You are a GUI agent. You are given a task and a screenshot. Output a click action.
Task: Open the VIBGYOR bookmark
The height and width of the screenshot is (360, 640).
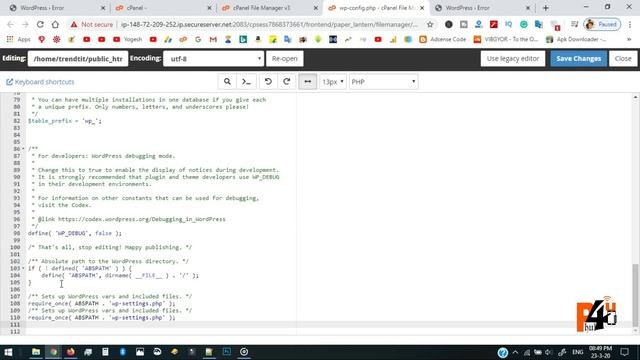pos(506,40)
